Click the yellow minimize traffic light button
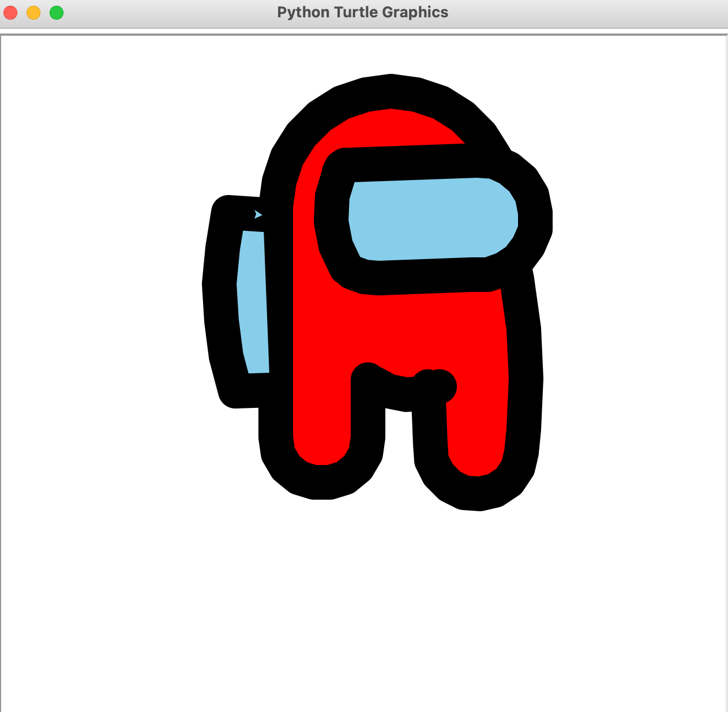Screen dimensions: 728x712 click(x=33, y=12)
